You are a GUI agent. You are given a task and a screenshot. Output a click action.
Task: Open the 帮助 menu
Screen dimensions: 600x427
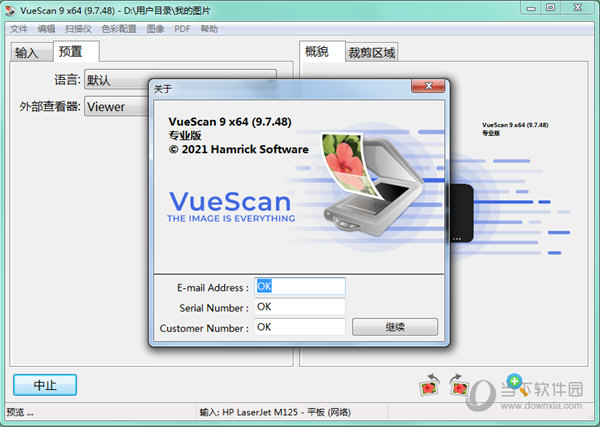(x=209, y=29)
